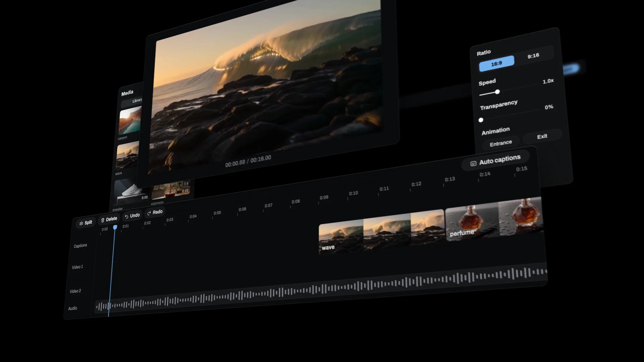Click the 00:00.68 / 00:16.00 timecode
644x362 pixels.
(x=248, y=161)
